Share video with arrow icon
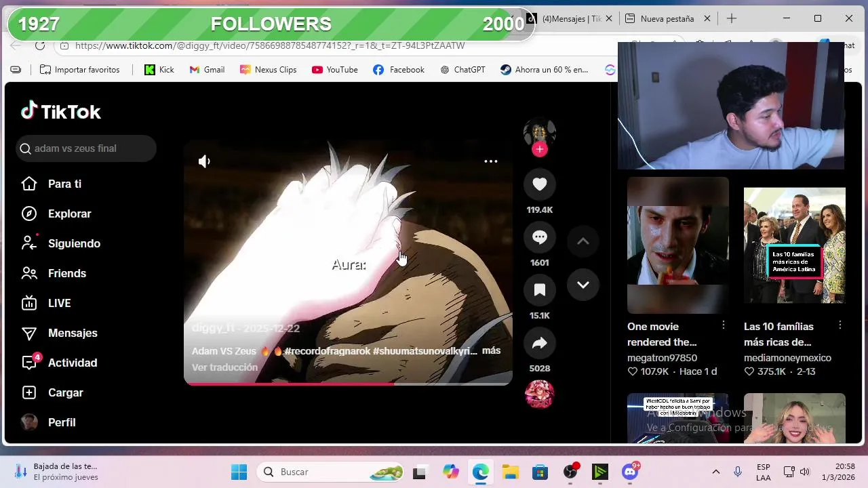 540,343
